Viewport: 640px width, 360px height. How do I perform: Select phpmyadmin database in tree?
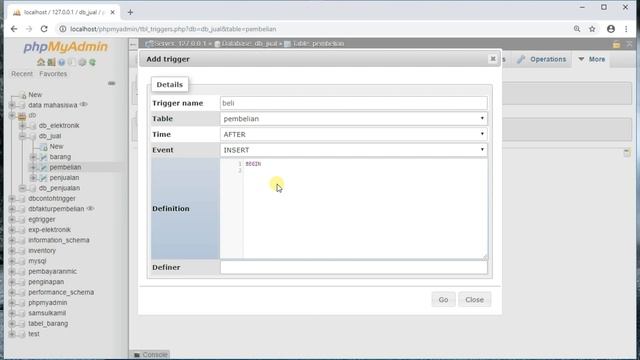pyautogui.click(x=48, y=302)
